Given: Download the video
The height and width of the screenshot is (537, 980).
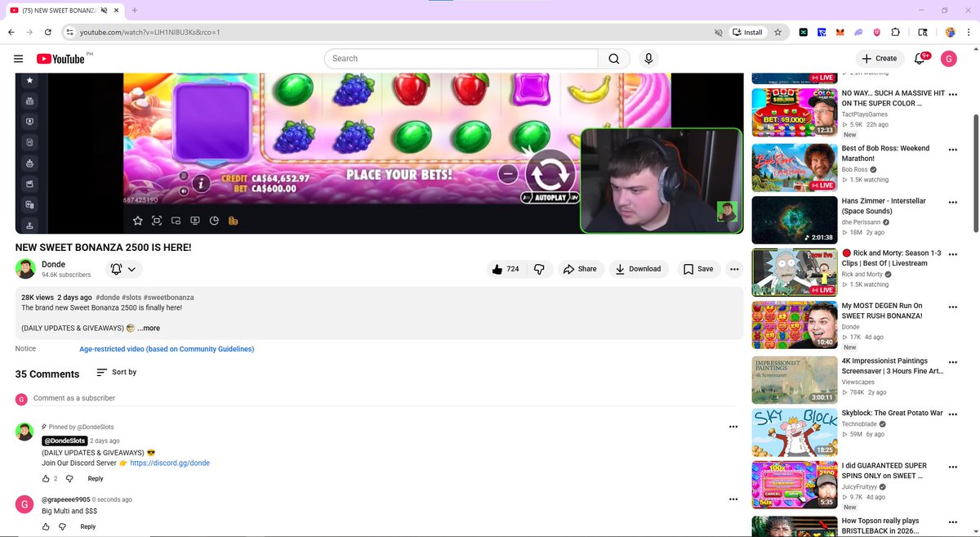Looking at the screenshot, I should (639, 269).
